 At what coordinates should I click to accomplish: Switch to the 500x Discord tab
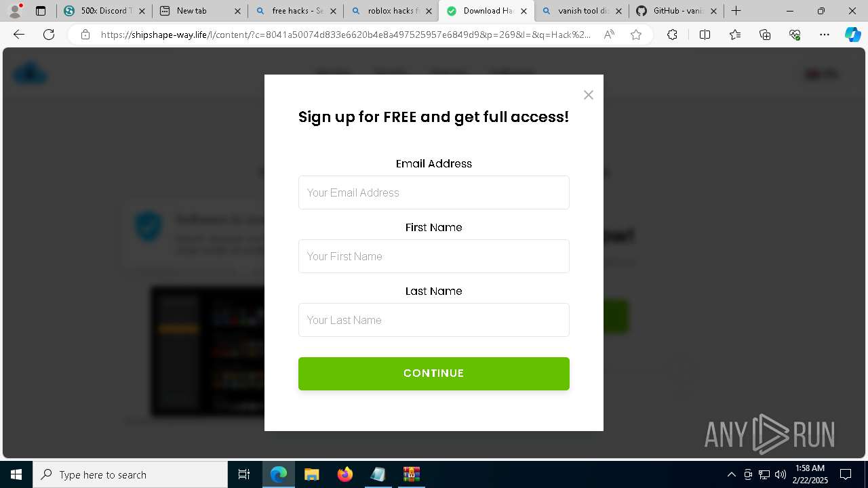point(104,11)
